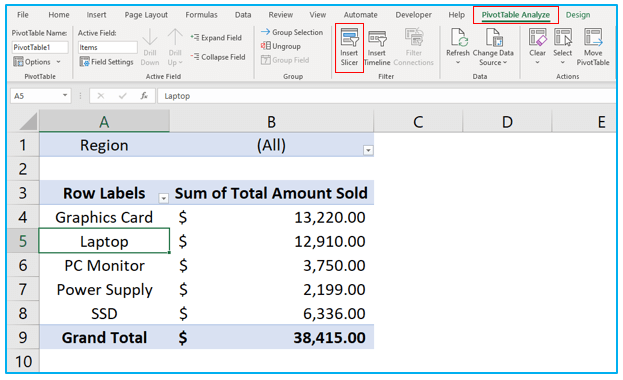Image resolution: width=623 pixels, height=380 pixels.
Task: Switch to the Developer tab
Action: click(413, 15)
